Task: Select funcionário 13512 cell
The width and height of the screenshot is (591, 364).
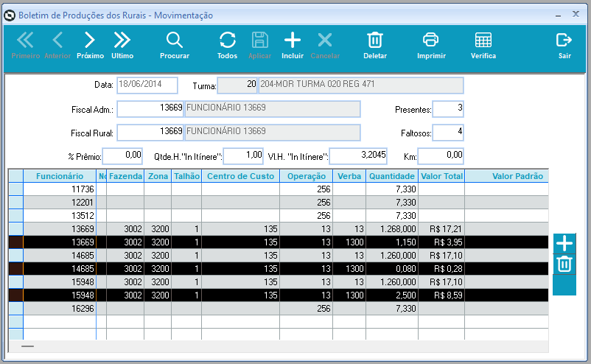Action: pyautogui.click(x=60, y=216)
